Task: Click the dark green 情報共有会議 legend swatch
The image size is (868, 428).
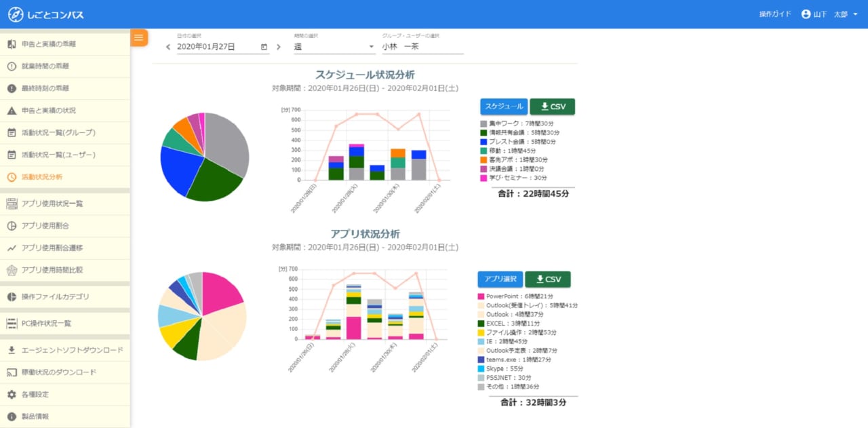Action: pyautogui.click(x=484, y=133)
